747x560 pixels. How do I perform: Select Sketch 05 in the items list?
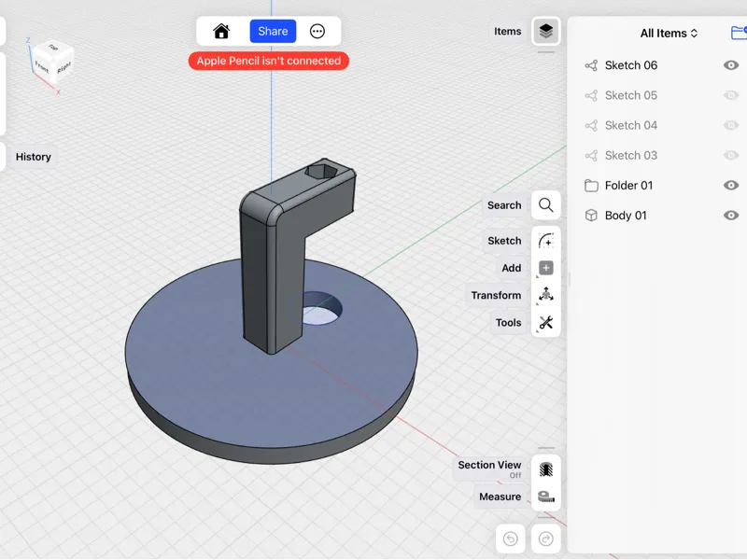click(x=631, y=95)
